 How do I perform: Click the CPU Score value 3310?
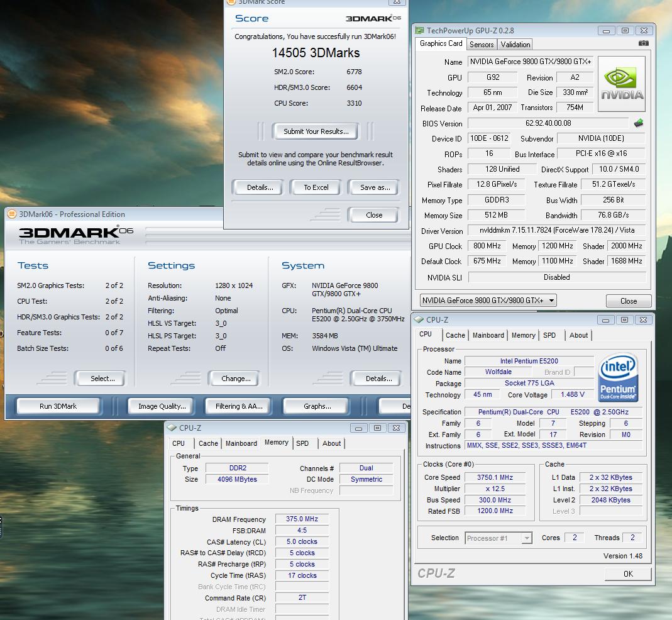point(354,103)
